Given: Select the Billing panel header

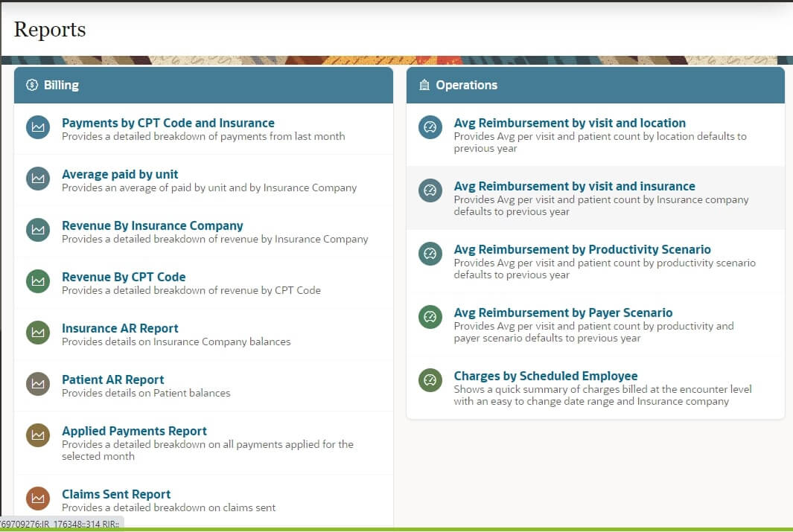Looking at the screenshot, I should (x=204, y=85).
